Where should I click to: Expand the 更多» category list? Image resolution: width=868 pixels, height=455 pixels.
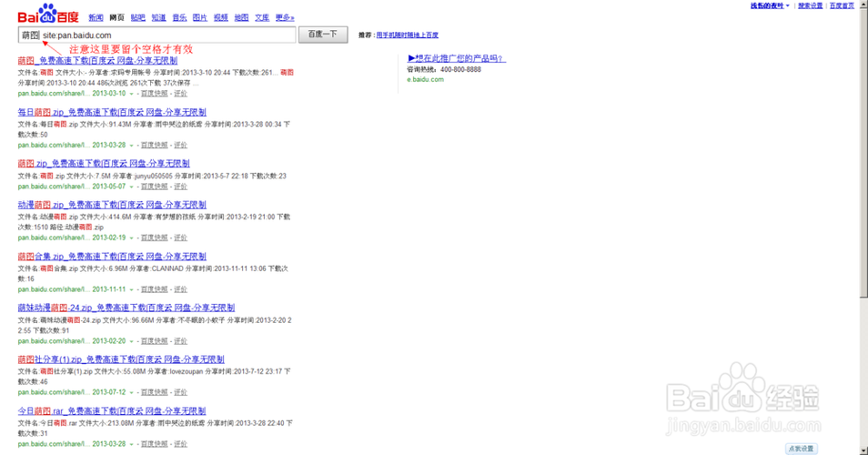pyautogui.click(x=285, y=17)
